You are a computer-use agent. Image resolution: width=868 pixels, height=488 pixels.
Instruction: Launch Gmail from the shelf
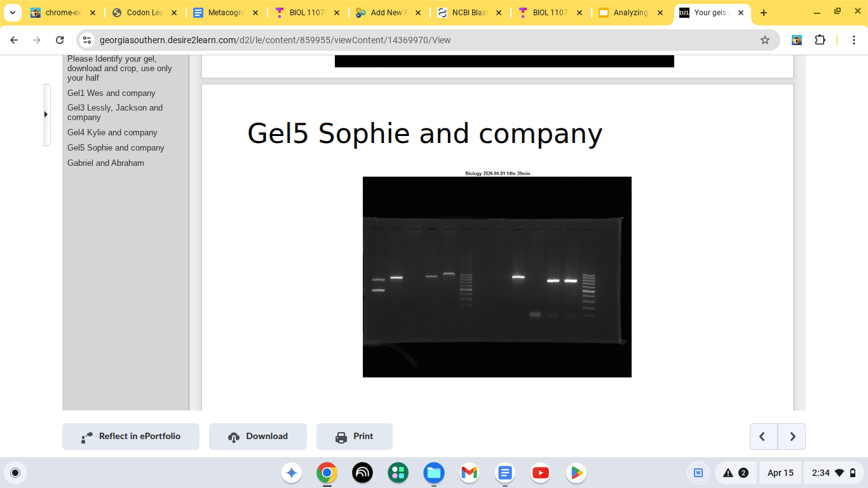(470, 473)
